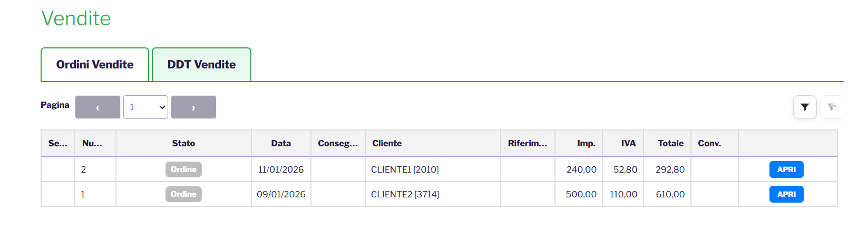
Task: Switch to DDT Vendite tab
Action: coord(201,65)
